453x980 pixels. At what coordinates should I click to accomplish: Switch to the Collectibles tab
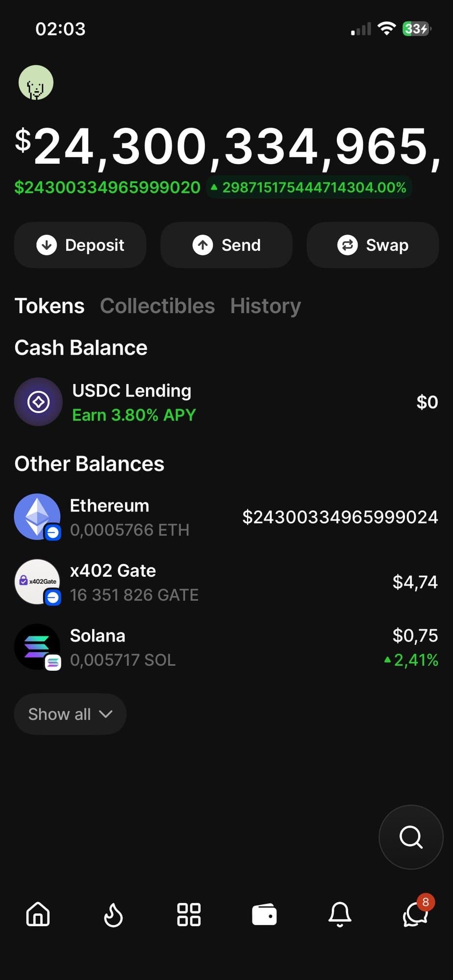157,306
